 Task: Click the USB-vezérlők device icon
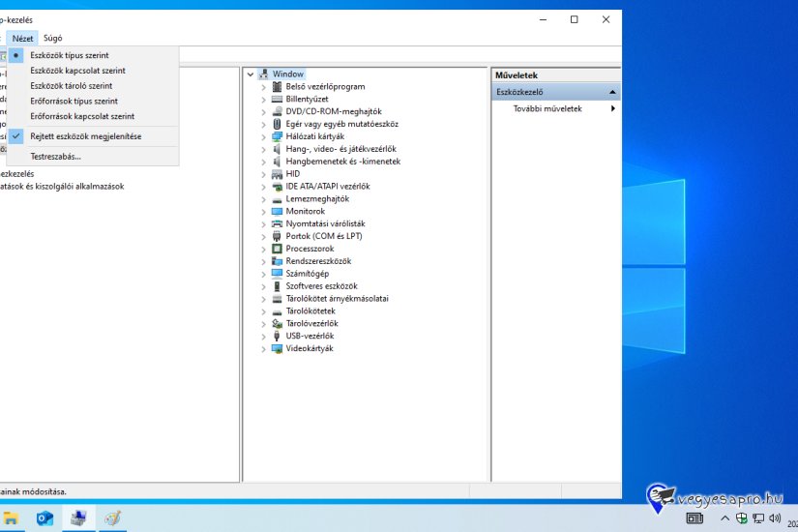277,336
